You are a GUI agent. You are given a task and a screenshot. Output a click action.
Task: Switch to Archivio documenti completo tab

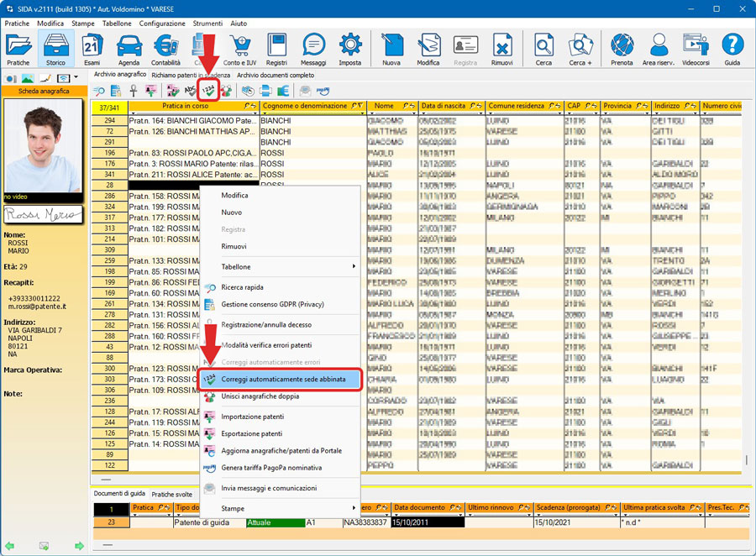(x=276, y=75)
